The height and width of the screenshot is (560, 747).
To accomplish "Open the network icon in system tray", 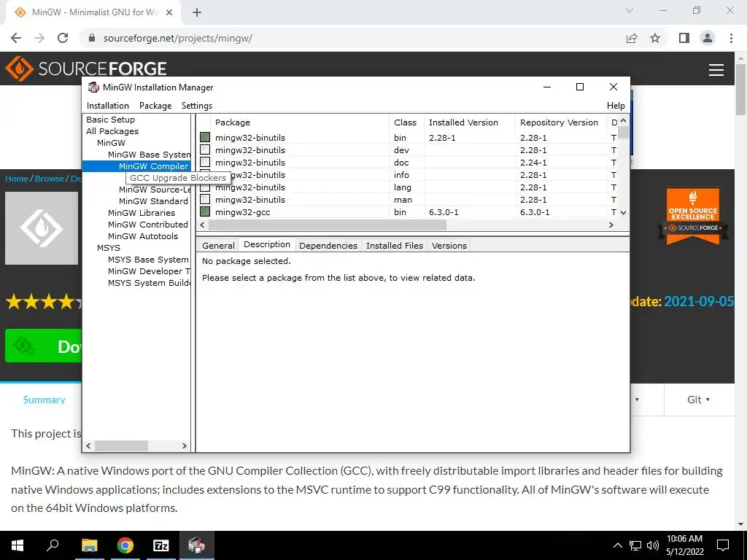I will (x=635, y=545).
